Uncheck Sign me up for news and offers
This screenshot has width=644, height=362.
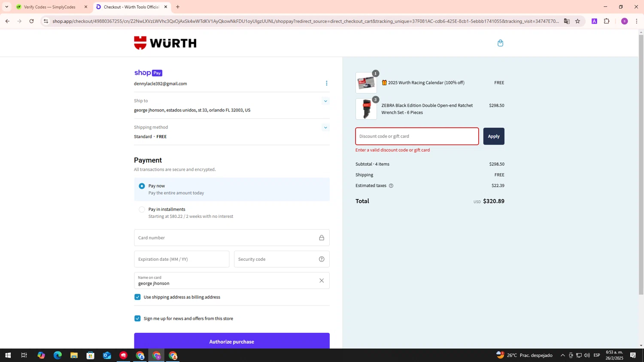pos(137,318)
